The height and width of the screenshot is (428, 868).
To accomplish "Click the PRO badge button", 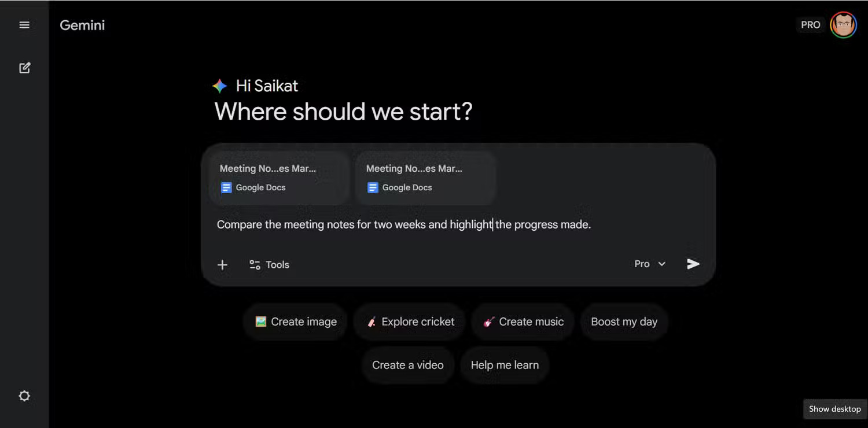I will click(x=810, y=25).
